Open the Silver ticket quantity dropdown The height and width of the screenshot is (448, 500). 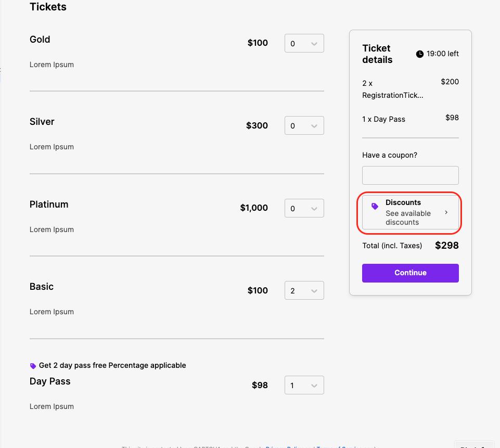pos(304,125)
